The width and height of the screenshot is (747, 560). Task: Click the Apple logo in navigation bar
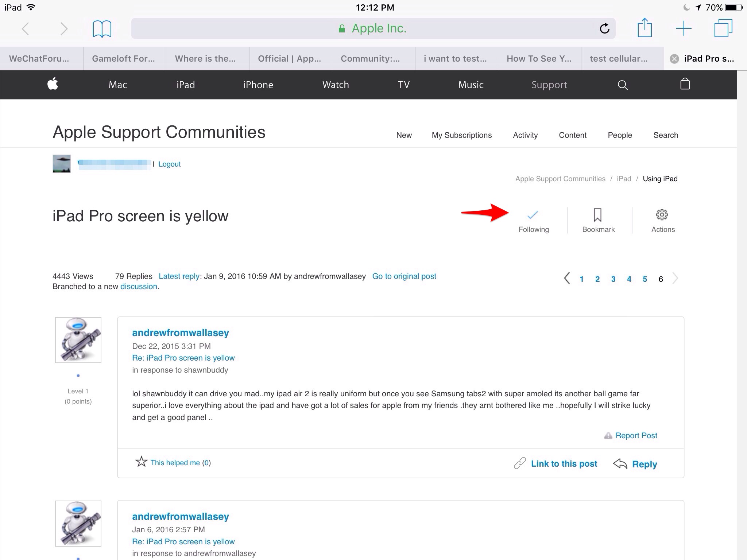coord(53,84)
